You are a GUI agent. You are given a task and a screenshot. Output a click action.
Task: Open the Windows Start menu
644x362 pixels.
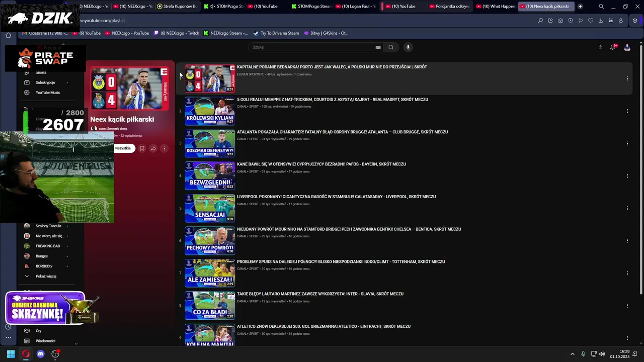(x=11, y=354)
